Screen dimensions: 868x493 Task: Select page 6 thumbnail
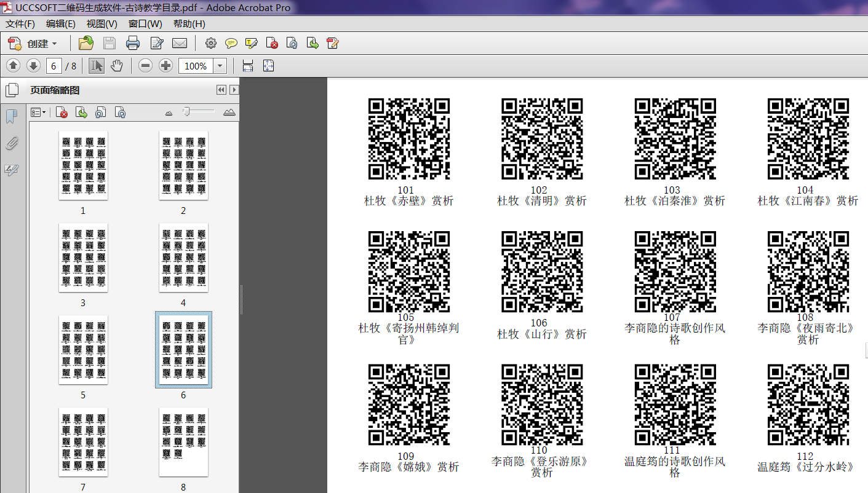pyautogui.click(x=183, y=350)
